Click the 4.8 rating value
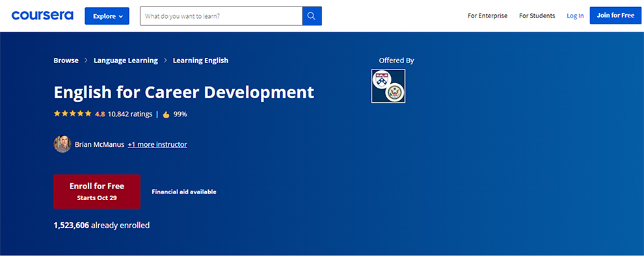This screenshot has height=258, width=644. [x=100, y=114]
